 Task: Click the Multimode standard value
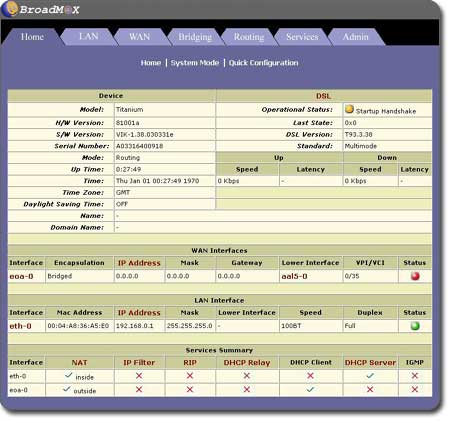tap(361, 146)
